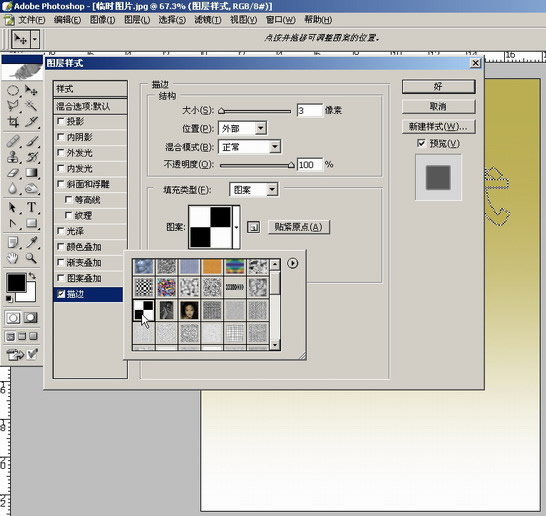Click Jump to ImageReady icon
This screenshot has height=516, width=546.
15,354
